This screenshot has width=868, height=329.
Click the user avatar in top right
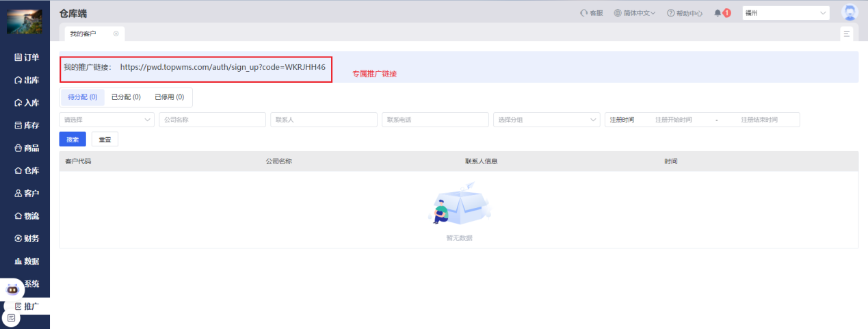[x=850, y=13]
